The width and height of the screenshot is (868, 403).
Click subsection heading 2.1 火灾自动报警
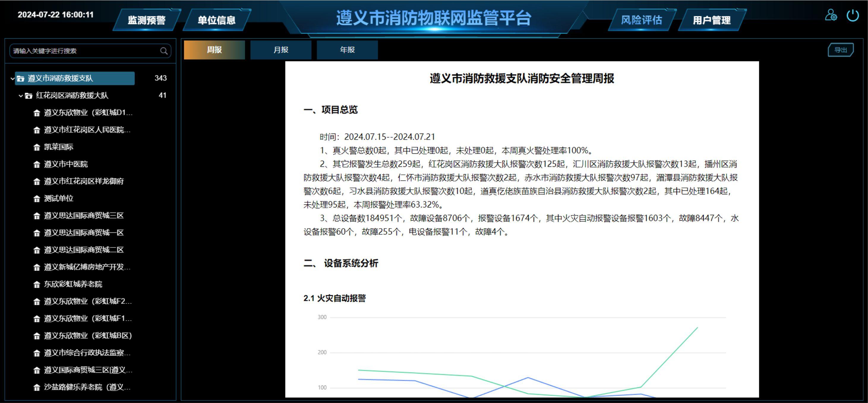pos(334,298)
